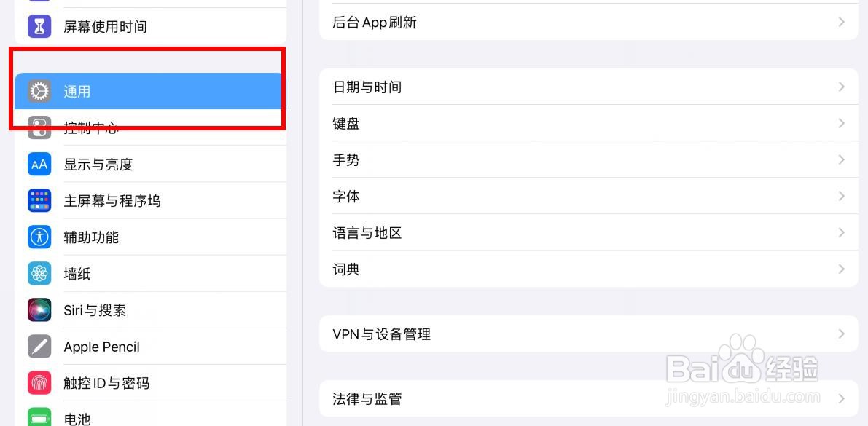The image size is (868, 426).
Task: Expand chevron for 键盘 row
Action: point(842,123)
